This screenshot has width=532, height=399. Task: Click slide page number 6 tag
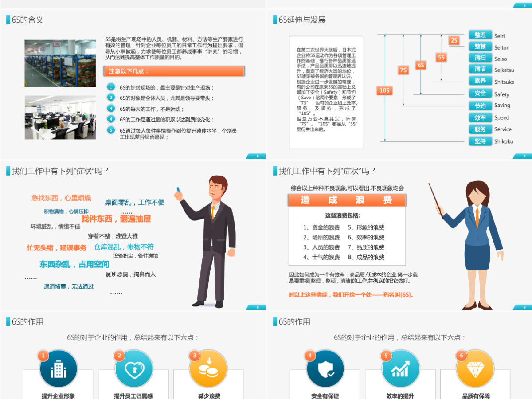click(256, 156)
